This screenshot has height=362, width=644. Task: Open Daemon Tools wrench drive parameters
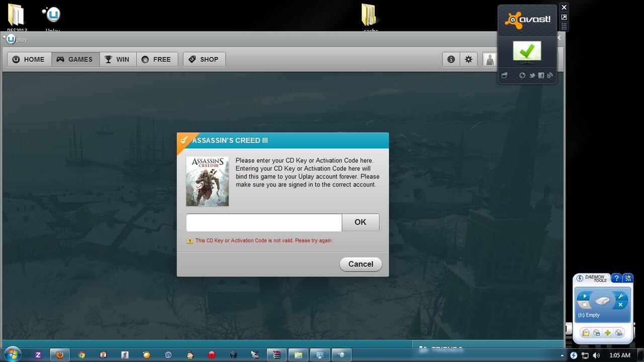click(620, 297)
